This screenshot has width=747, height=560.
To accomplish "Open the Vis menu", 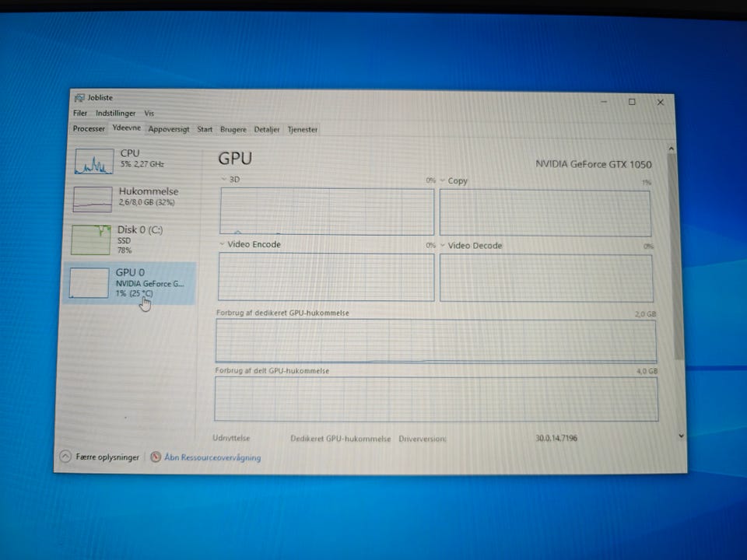I will [149, 114].
